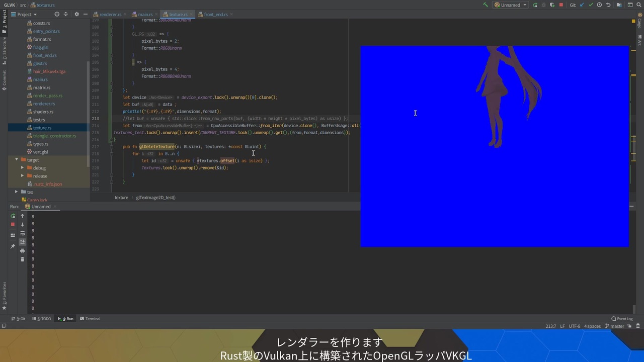The image size is (644, 362).
Task: Open Project panel settings gear
Action: 76,15
